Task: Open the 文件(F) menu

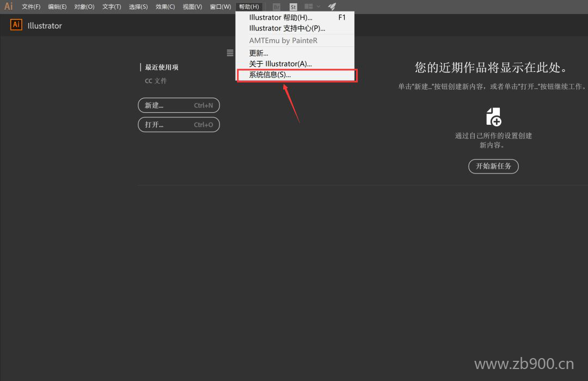Action: coord(31,7)
